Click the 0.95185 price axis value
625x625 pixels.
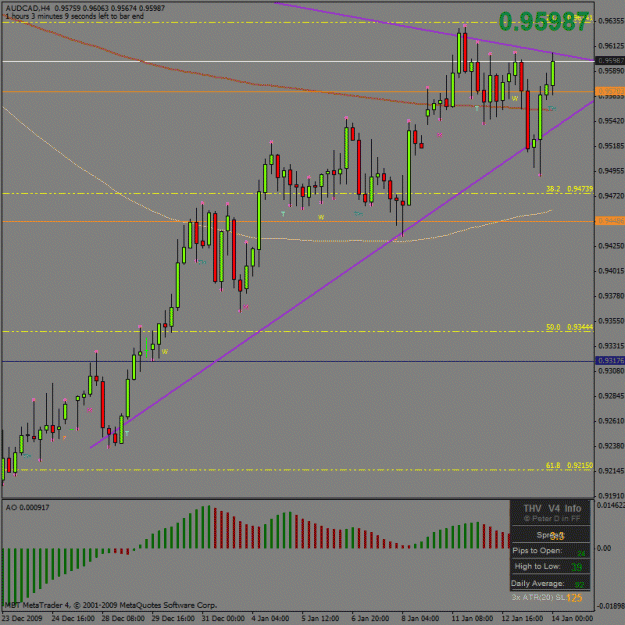pos(611,146)
